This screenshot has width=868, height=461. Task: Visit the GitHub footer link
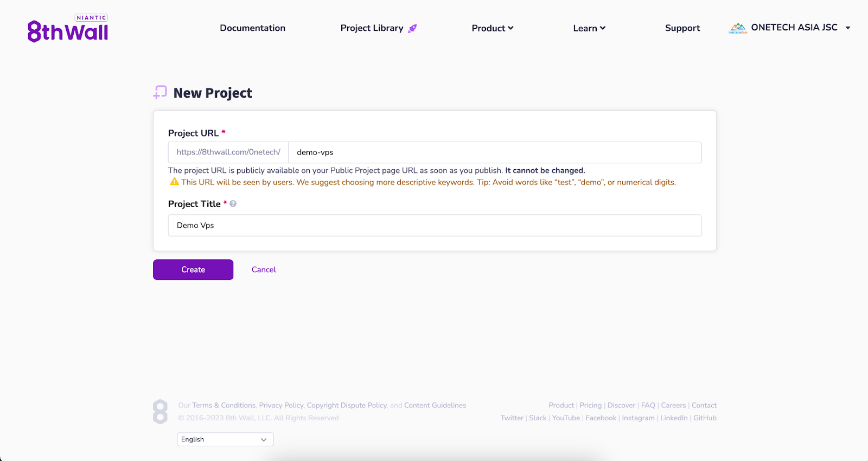point(705,418)
